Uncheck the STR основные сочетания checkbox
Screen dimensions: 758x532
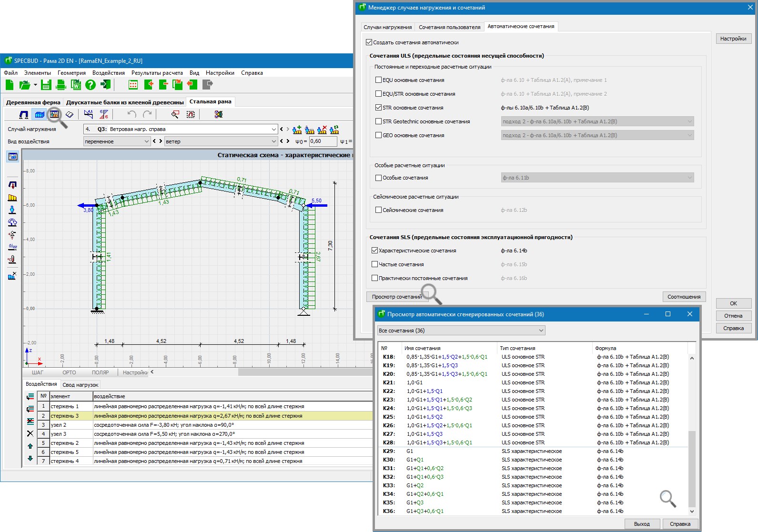click(378, 108)
